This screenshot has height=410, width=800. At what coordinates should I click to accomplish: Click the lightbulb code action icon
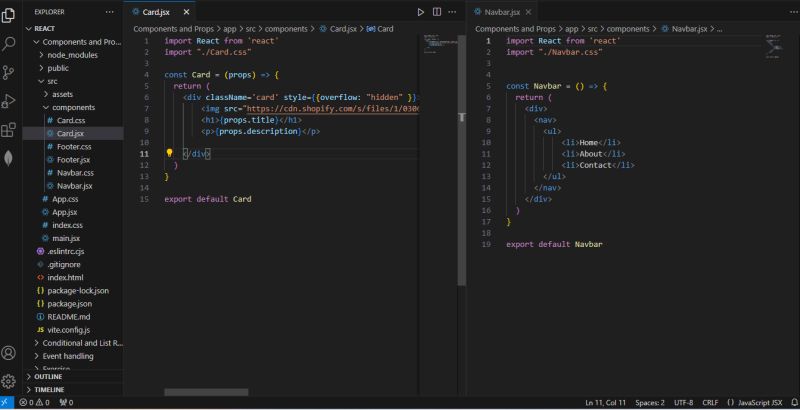click(x=169, y=153)
